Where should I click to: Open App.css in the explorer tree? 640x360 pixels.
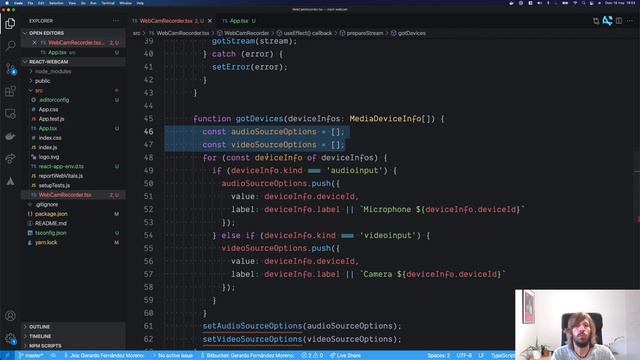[x=48, y=109]
